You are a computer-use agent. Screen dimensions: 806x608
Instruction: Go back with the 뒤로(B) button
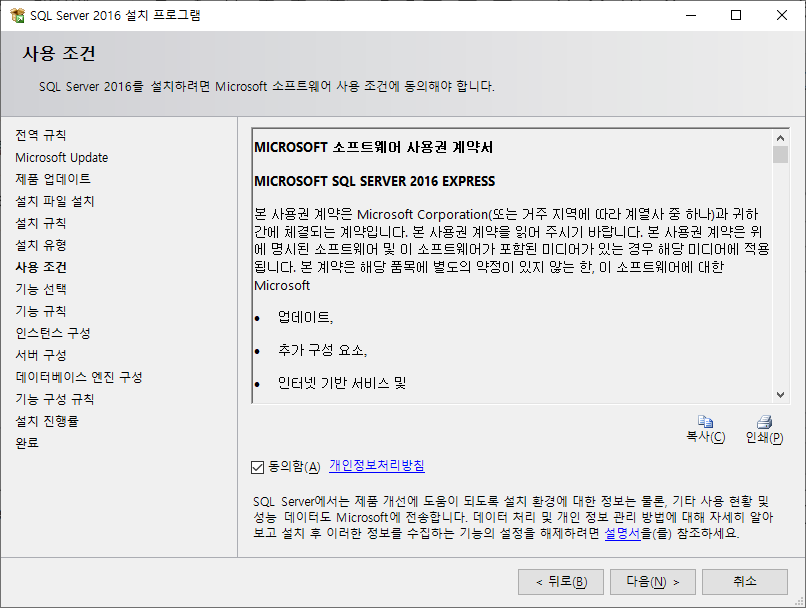click(x=561, y=582)
